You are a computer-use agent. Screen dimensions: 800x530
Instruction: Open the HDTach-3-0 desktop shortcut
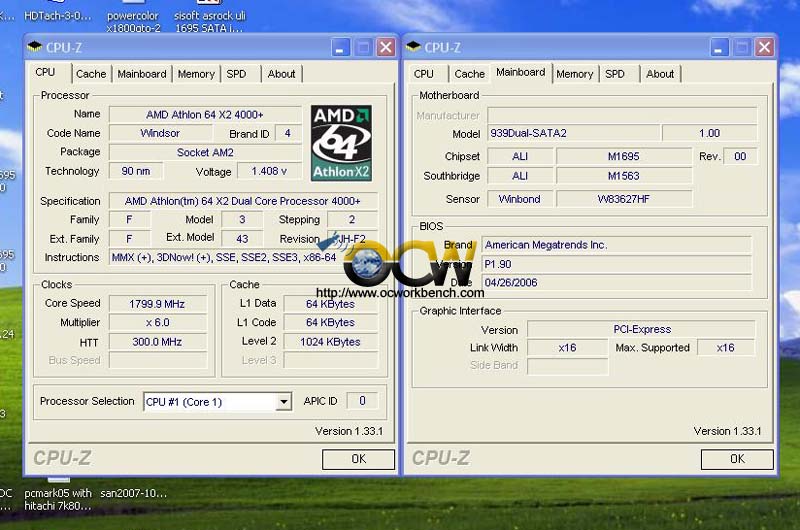[x=58, y=15]
